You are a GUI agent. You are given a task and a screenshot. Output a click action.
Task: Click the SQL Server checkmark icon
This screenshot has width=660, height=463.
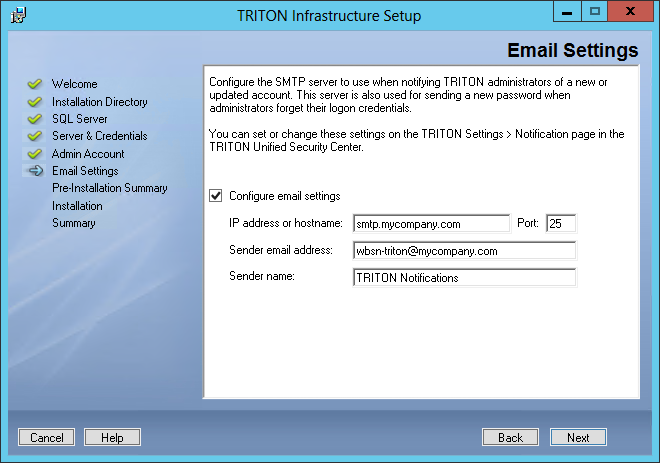point(35,119)
